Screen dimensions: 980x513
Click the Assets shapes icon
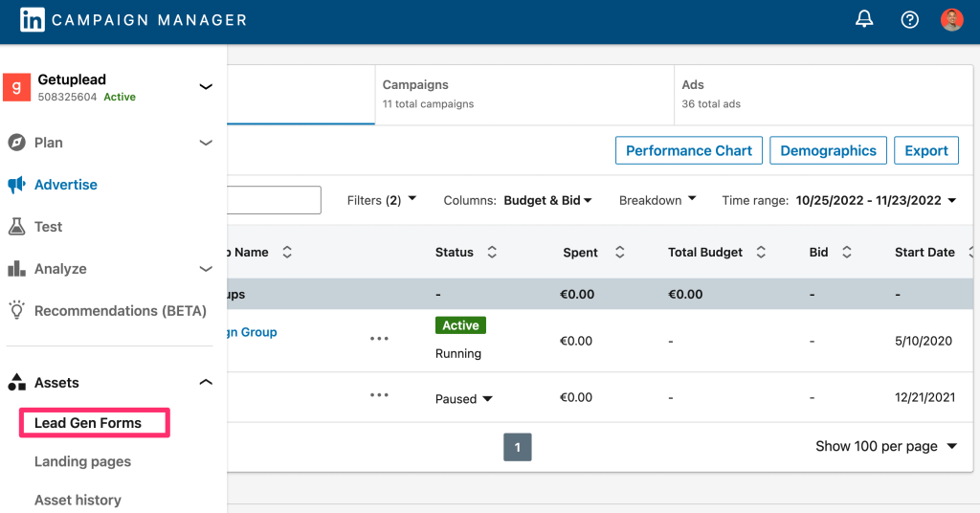pos(17,382)
